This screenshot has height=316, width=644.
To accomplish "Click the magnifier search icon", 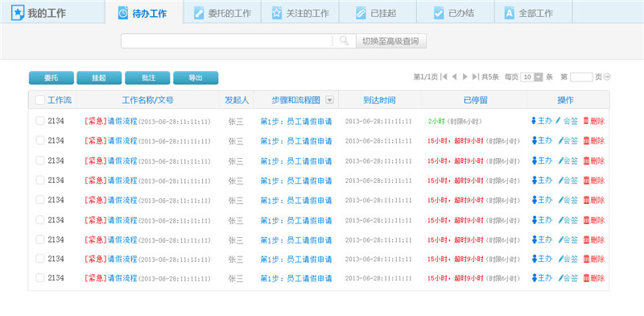I will [345, 41].
